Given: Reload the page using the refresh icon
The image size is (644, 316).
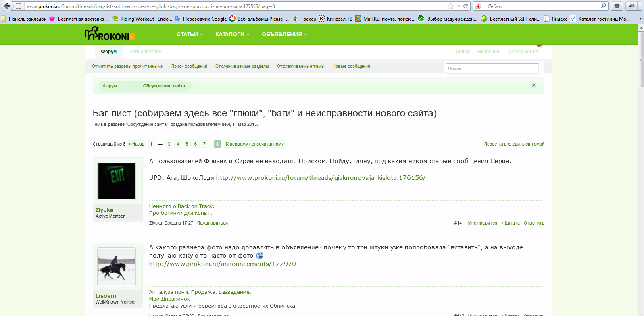Looking at the screenshot, I should pyautogui.click(x=465, y=6).
